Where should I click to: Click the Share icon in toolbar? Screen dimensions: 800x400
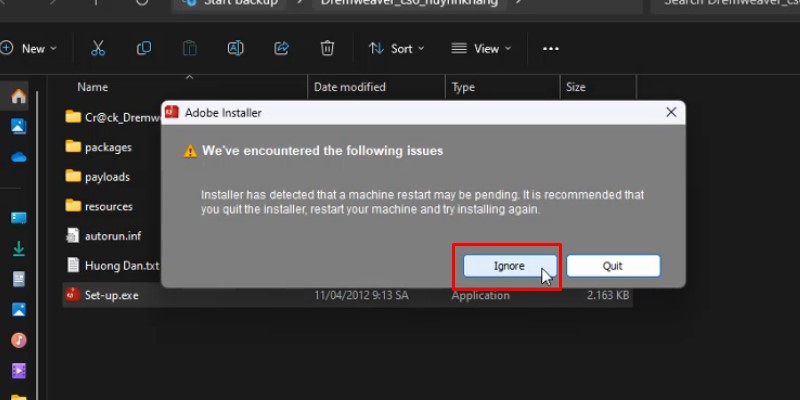click(x=281, y=48)
